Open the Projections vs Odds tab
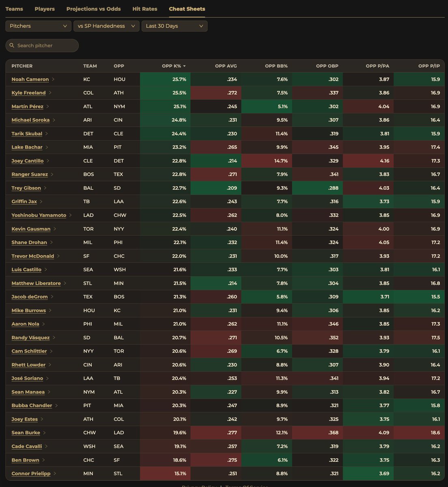Viewport: 448px width, 487px height. [x=94, y=9]
